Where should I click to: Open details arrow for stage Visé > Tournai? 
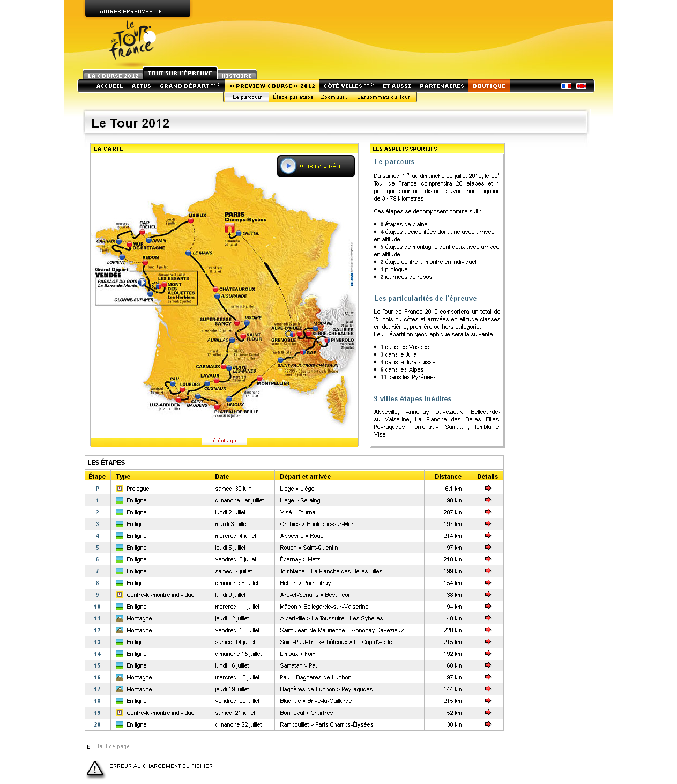click(488, 512)
